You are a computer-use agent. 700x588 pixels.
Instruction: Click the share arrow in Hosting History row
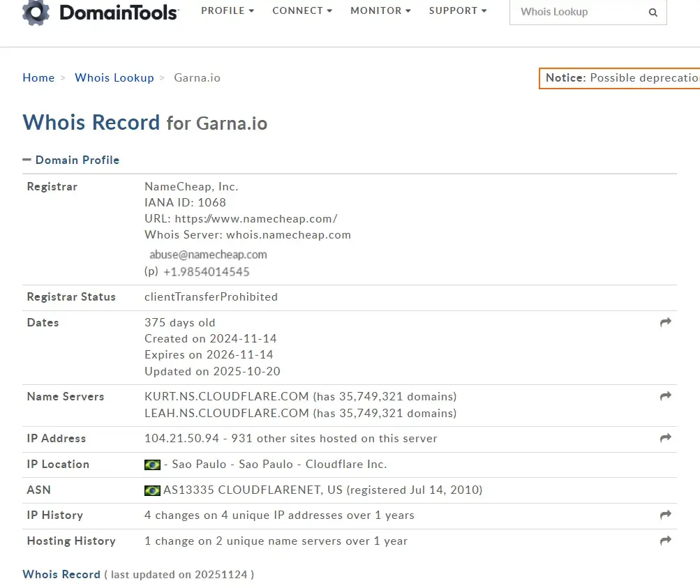(x=666, y=541)
